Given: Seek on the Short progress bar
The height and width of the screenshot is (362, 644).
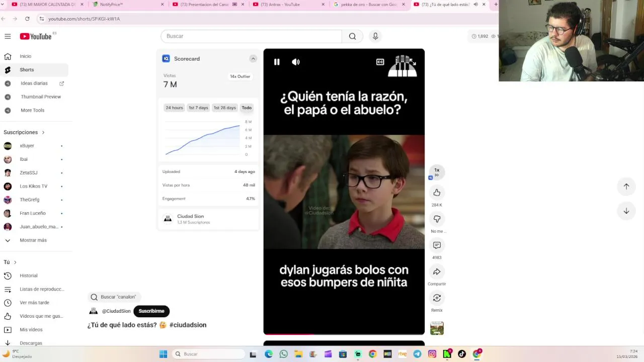Looking at the screenshot, I should 344,334.
